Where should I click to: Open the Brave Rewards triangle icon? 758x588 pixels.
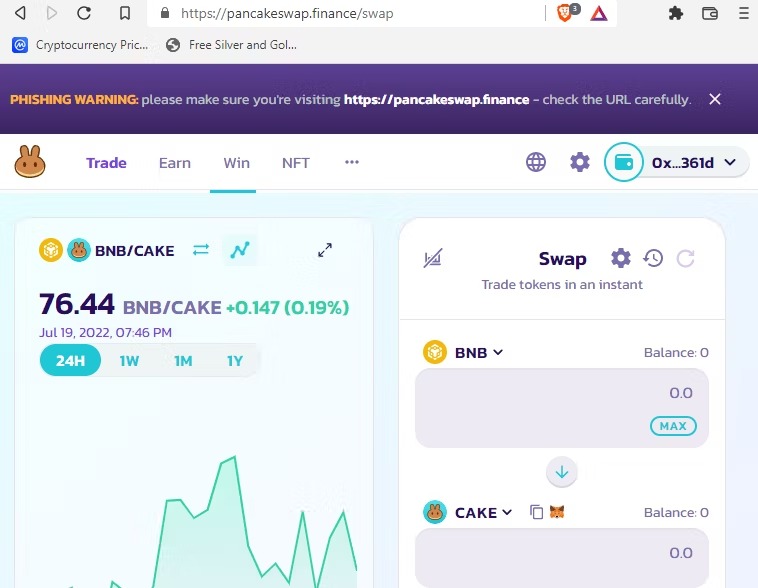pyautogui.click(x=598, y=14)
